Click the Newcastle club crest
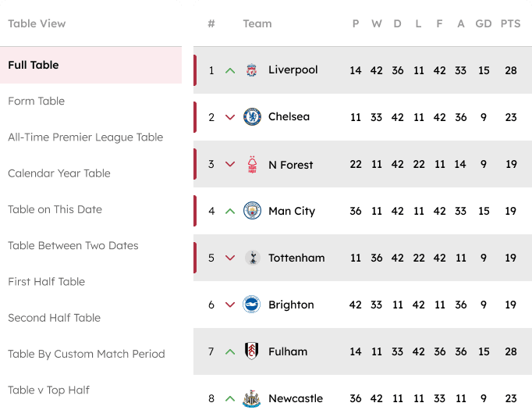 coord(251,398)
